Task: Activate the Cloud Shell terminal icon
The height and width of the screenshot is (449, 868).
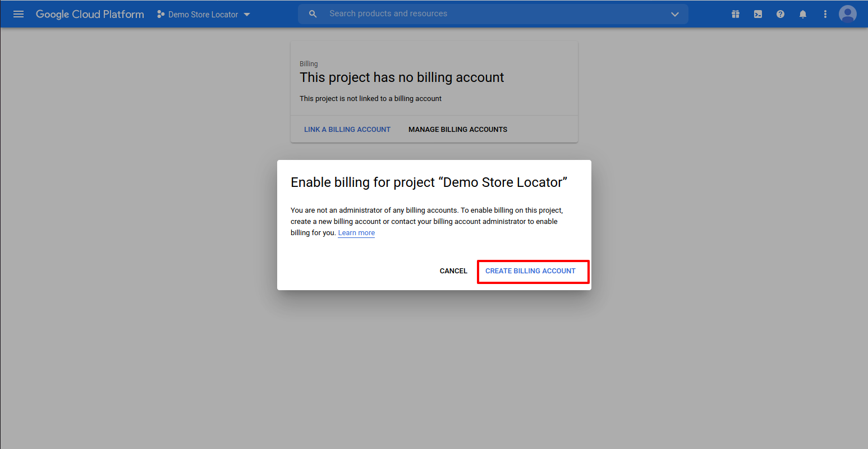Action: tap(758, 14)
